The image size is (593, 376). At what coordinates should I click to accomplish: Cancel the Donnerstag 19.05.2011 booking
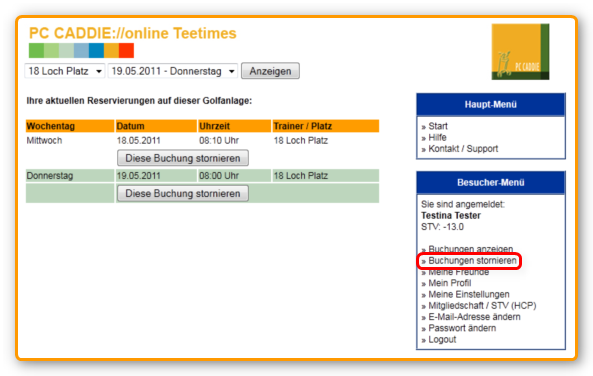[183, 193]
